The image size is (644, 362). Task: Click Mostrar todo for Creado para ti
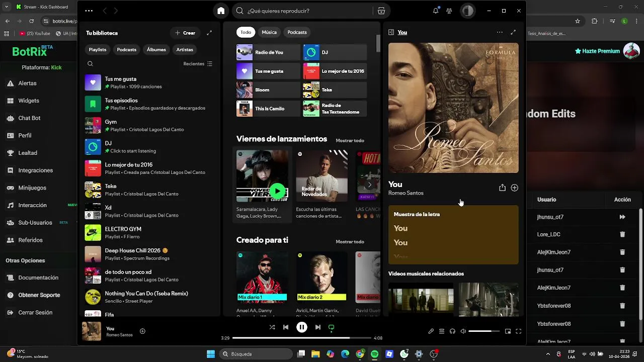(x=350, y=242)
